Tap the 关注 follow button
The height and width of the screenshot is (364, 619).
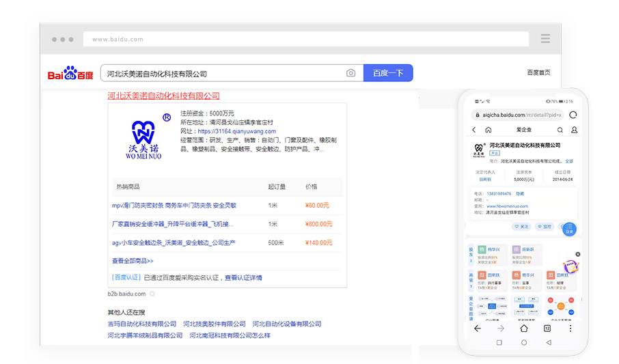(x=521, y=227)
